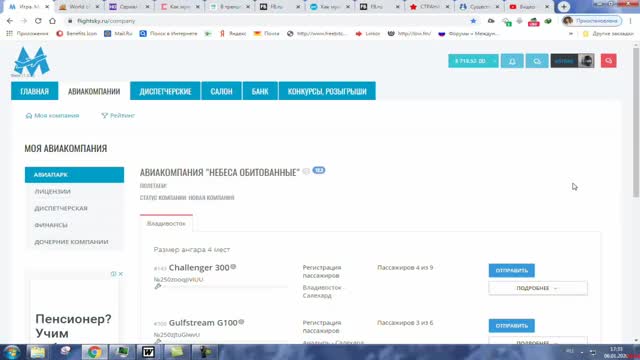Switch to the Владивосток hangar tab
Image resolution: width=640 pixels, height=360 pixels.
pos(166,223)
